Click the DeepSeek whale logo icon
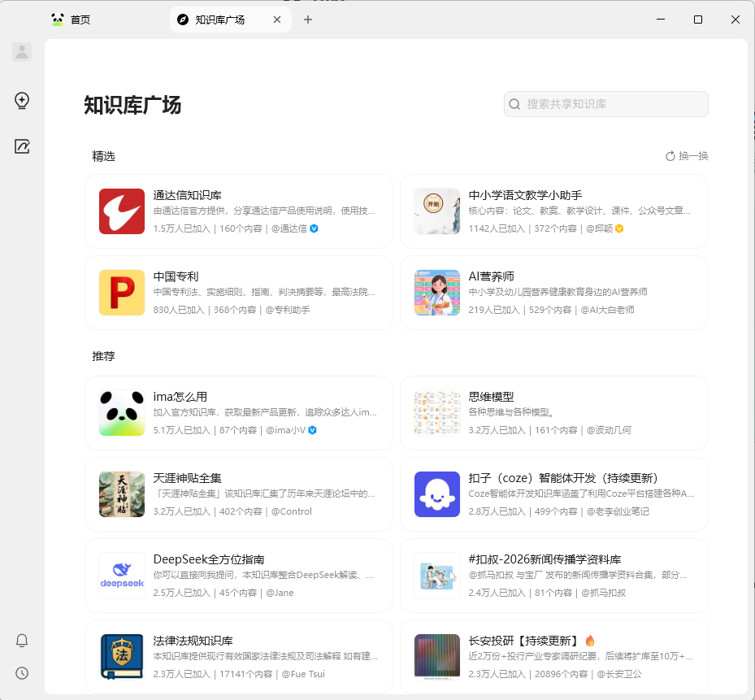755x700 pixels. coord(122,576)
